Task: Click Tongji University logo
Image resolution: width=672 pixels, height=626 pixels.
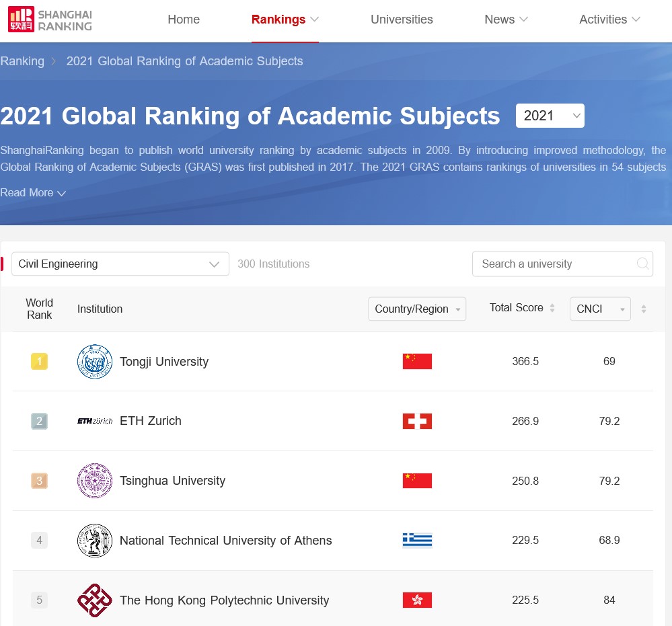Action: pyautogui.click(x=95, y=361)
